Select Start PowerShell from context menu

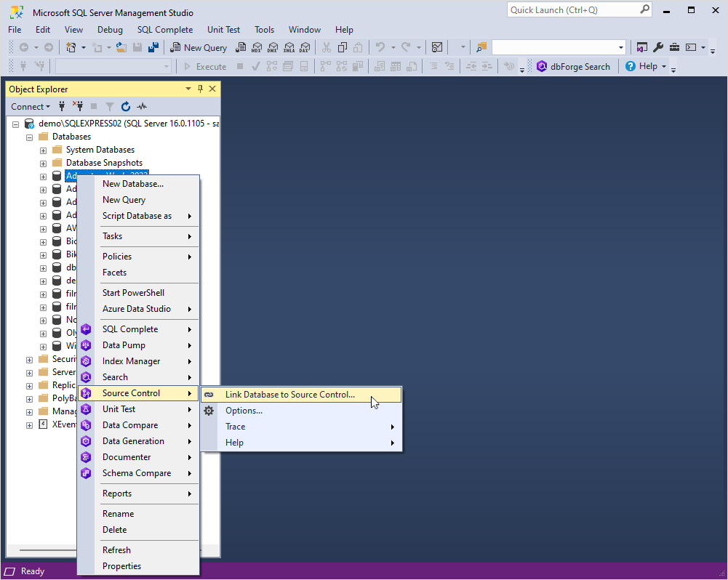point(138,293)
